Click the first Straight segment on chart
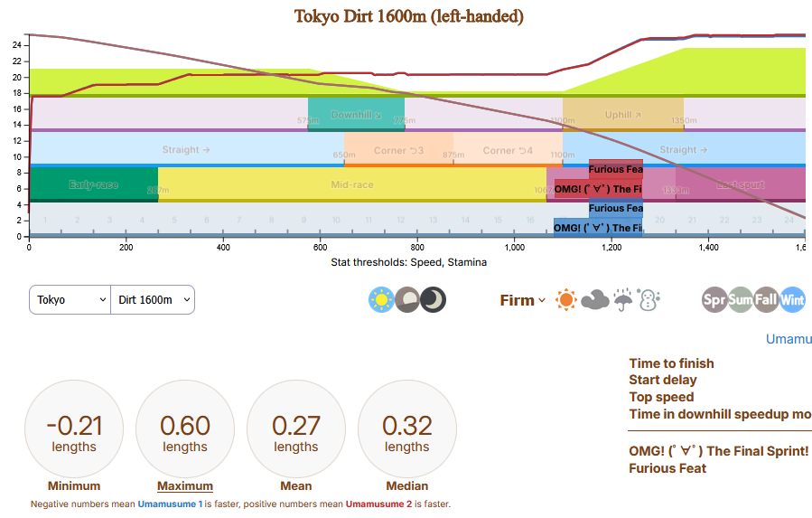The width and height of the screenshot is (812, 518). click(x=186, y=150)
